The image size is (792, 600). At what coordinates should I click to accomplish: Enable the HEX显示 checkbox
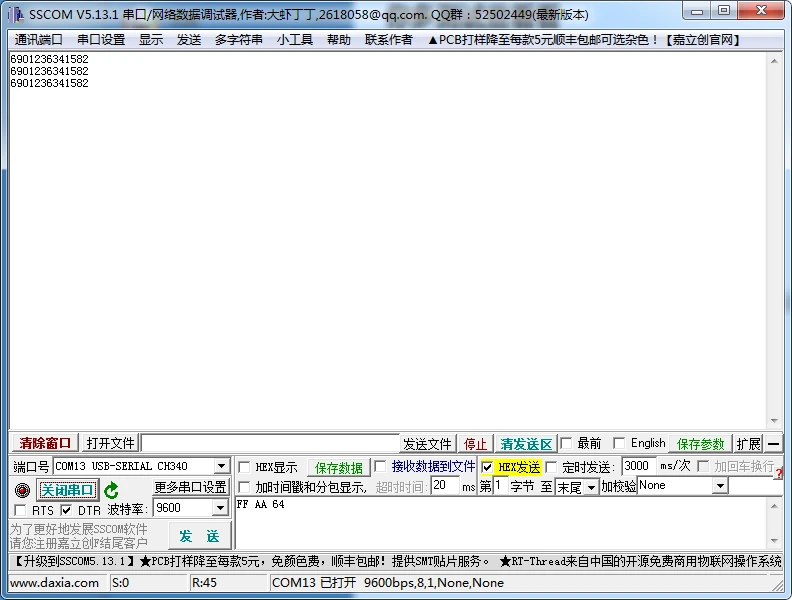(244, 467)
